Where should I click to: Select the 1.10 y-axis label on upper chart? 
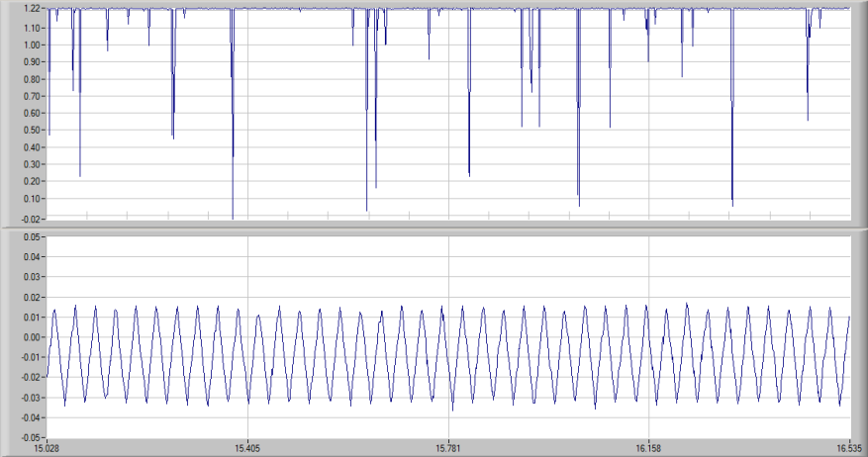click(x=34, y=29)
